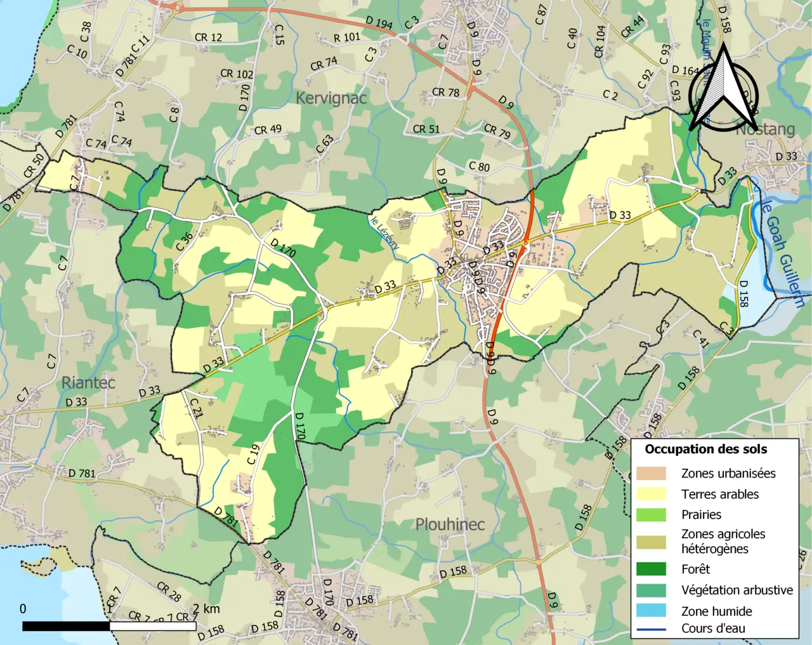Screen dimensions: 812x645
Task: Click the 'CR 44' road label
Action: click(632, 27)
